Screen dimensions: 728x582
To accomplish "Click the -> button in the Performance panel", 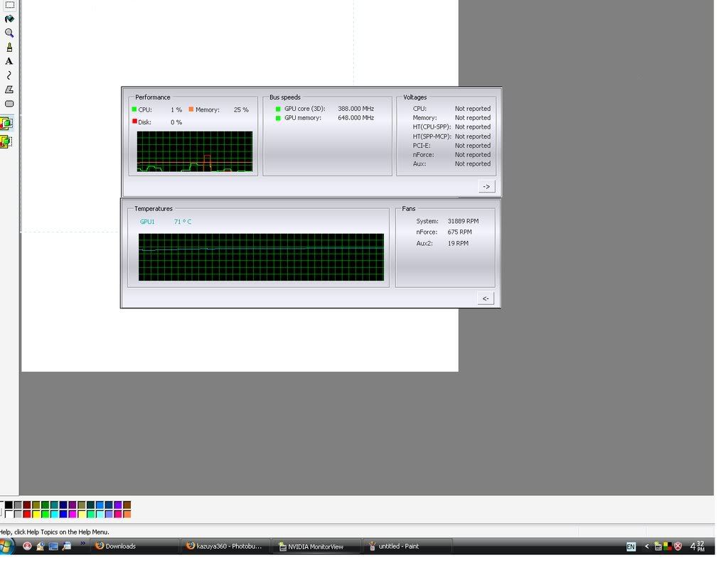I will pos(486,186).
